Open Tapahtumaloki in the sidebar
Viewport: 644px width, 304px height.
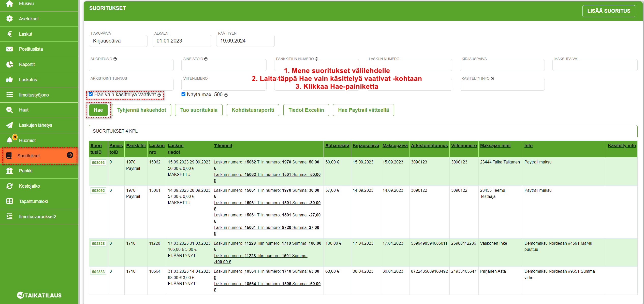pos(39,201)
